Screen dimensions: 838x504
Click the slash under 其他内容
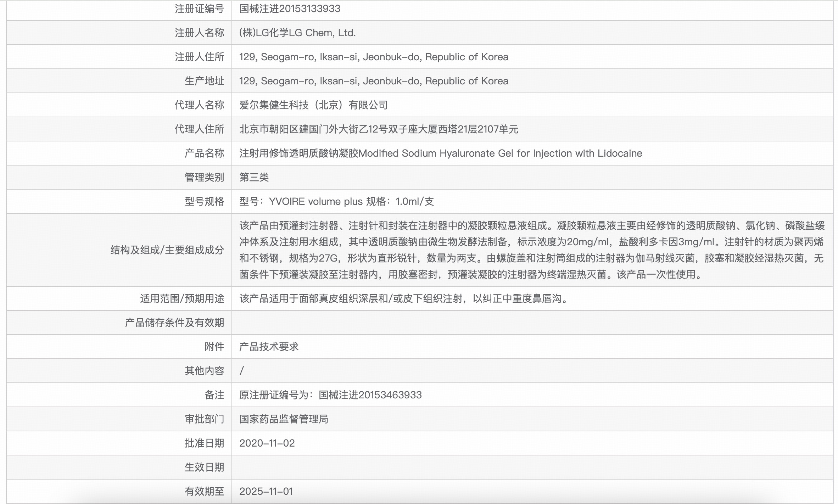[x=242, y=371]
